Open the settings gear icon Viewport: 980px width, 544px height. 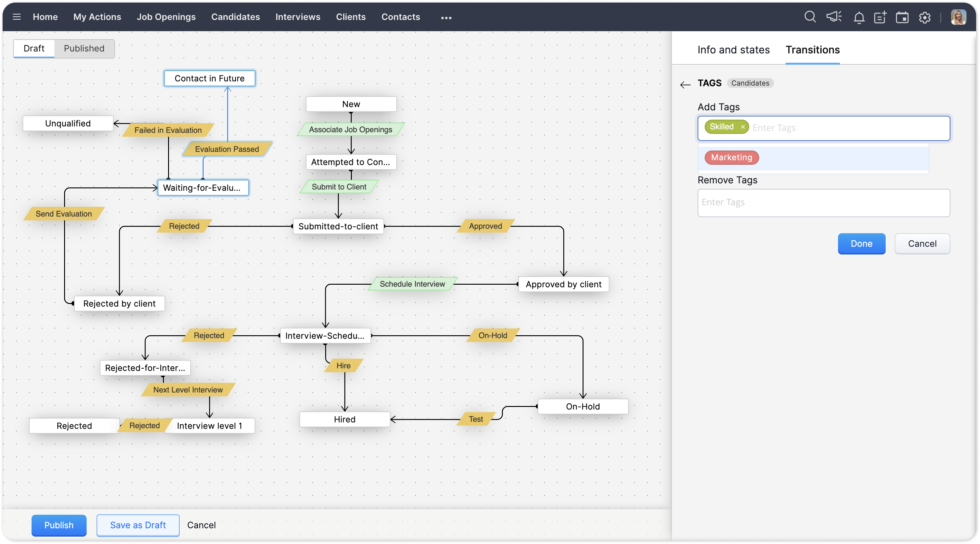(925, 17)
